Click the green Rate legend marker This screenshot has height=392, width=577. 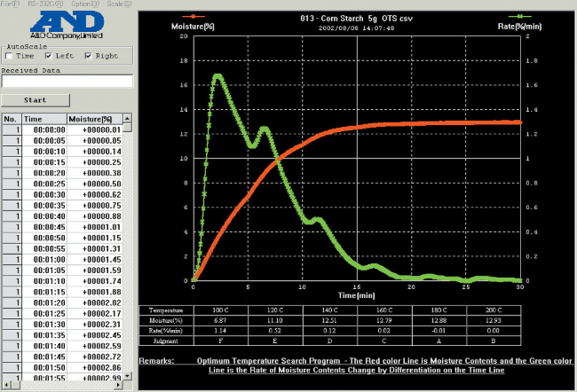point(519,17)
